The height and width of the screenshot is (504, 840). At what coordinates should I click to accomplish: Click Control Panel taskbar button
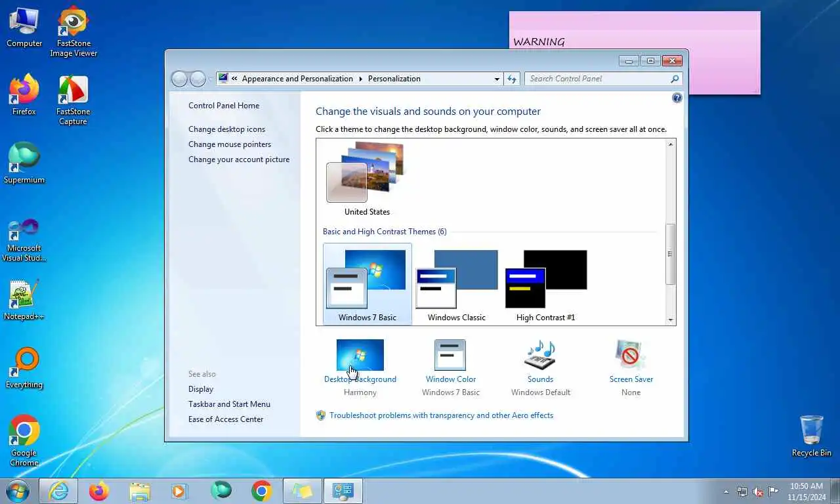pyautogui.click(x=343, y=491)
